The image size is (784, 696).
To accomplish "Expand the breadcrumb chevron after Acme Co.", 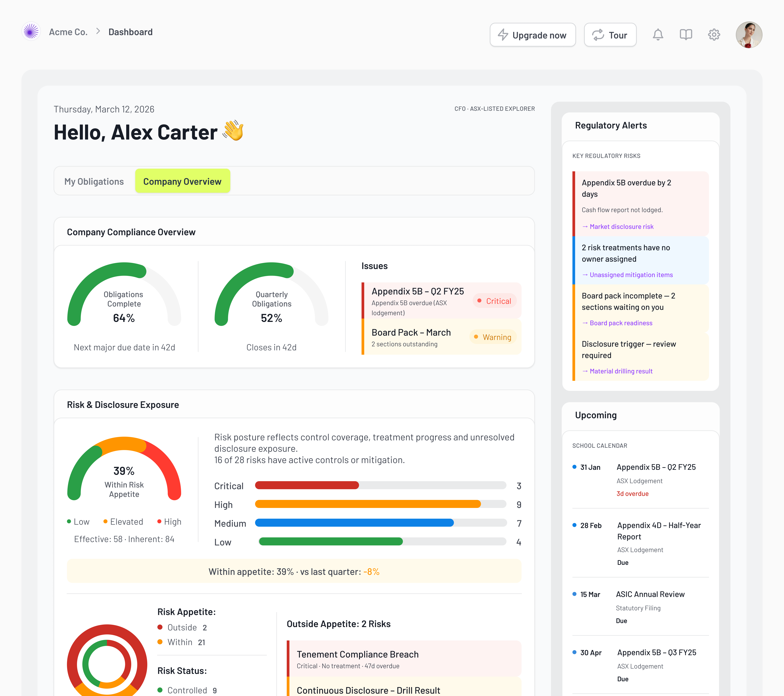I will (98, 31).
